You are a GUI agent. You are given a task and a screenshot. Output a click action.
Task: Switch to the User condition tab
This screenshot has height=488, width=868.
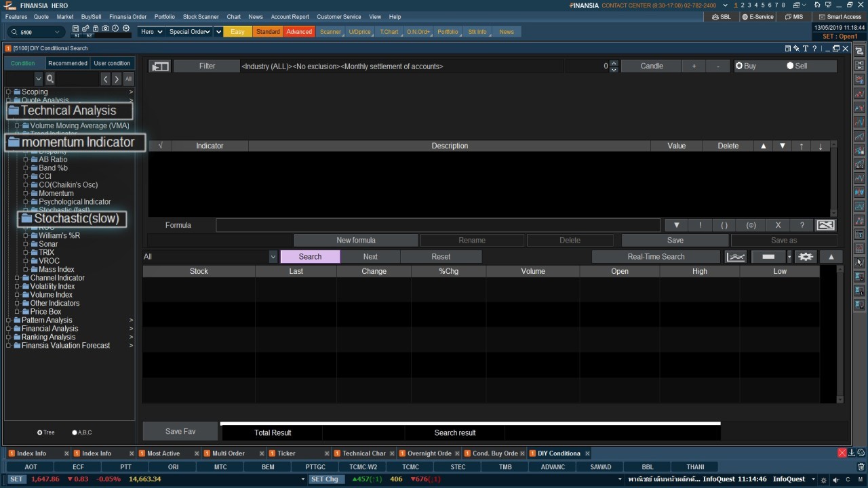pyautogui.click(x=112, y=63)
